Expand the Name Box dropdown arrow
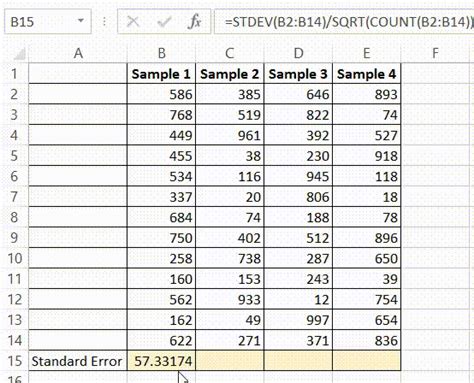 (80, 21)
